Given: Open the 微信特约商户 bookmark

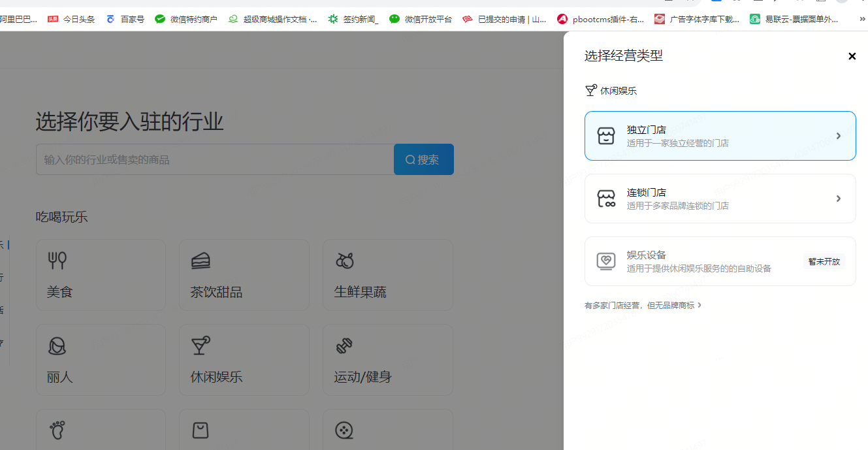Looking at the screenshot, I should (x=186, y=19).
